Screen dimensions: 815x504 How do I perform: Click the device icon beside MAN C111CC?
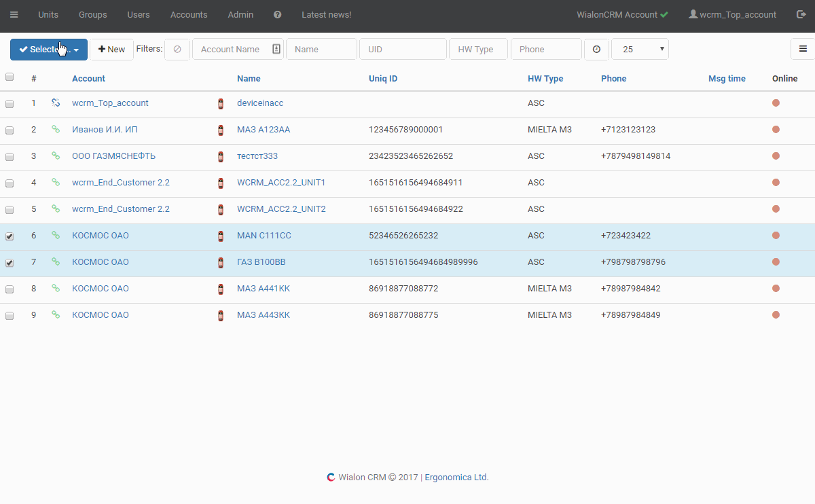[x=221, y=236]
